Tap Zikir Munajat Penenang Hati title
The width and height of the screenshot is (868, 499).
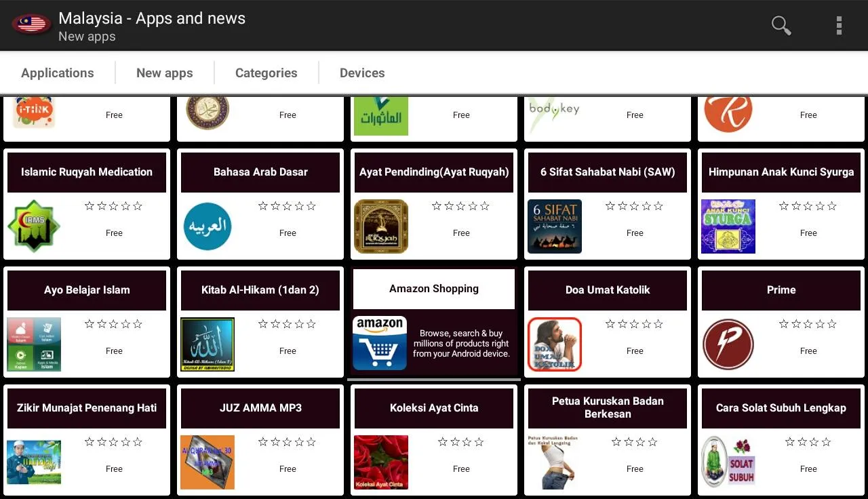click(87, 408)
